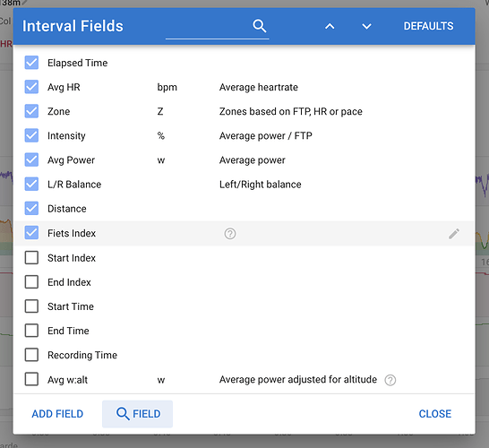Image resolution: width=489 pixels, height=448 pixels.
Task: Enable the Recording Time checkbox
Action: tap(31, 355)
